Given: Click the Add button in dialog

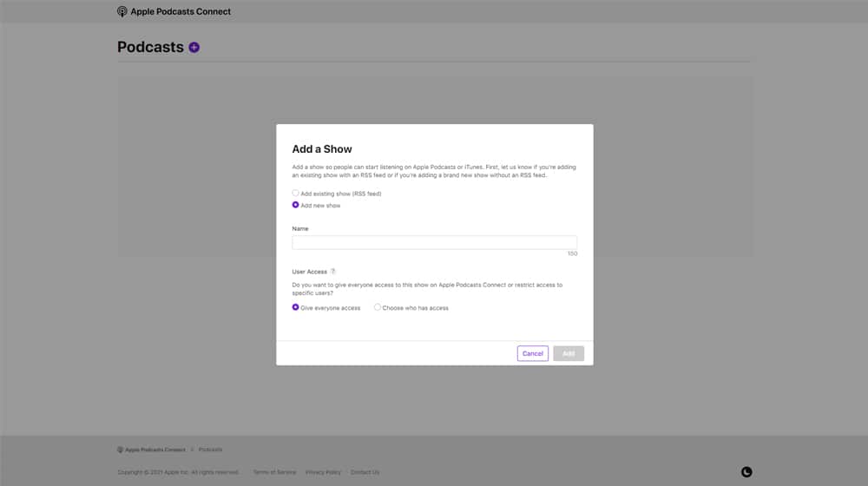Looking at the screenshot, I should pyautogui.click(x=569, y=354).
